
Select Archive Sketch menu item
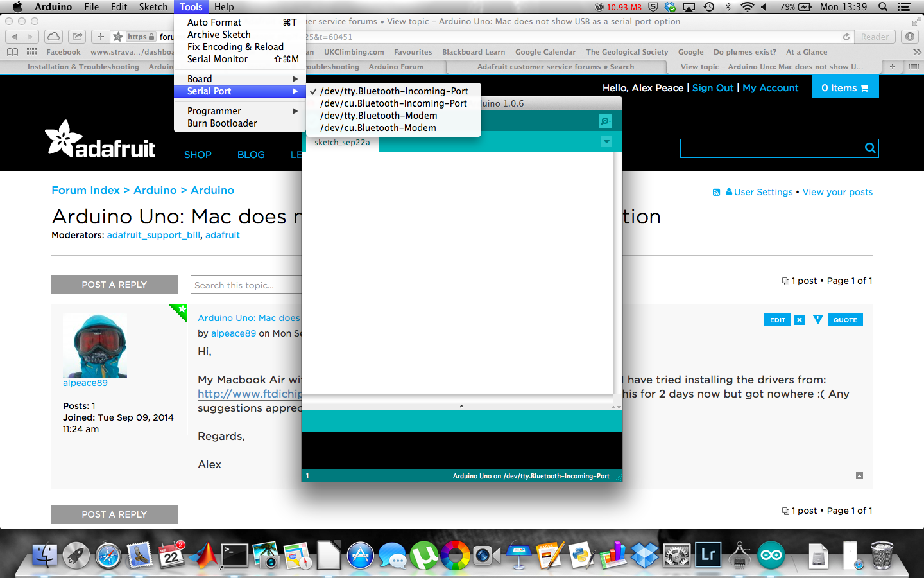(x=240, y=35)
